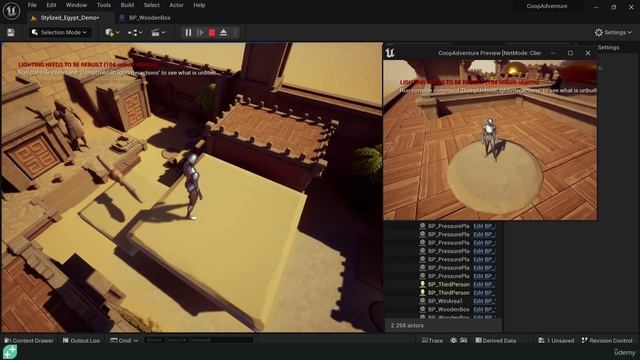
Task: Open the Select menu
Action: [151, 5]
